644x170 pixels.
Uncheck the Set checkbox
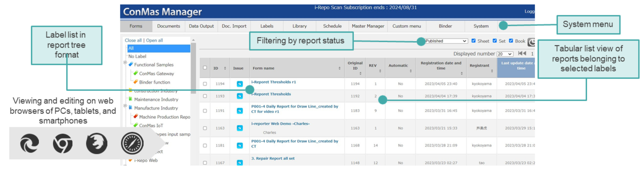point(494,41)
